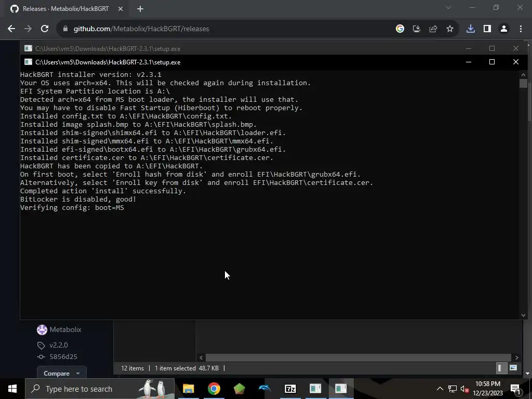Click the forward navigation arrow

(x=28, y=29)
